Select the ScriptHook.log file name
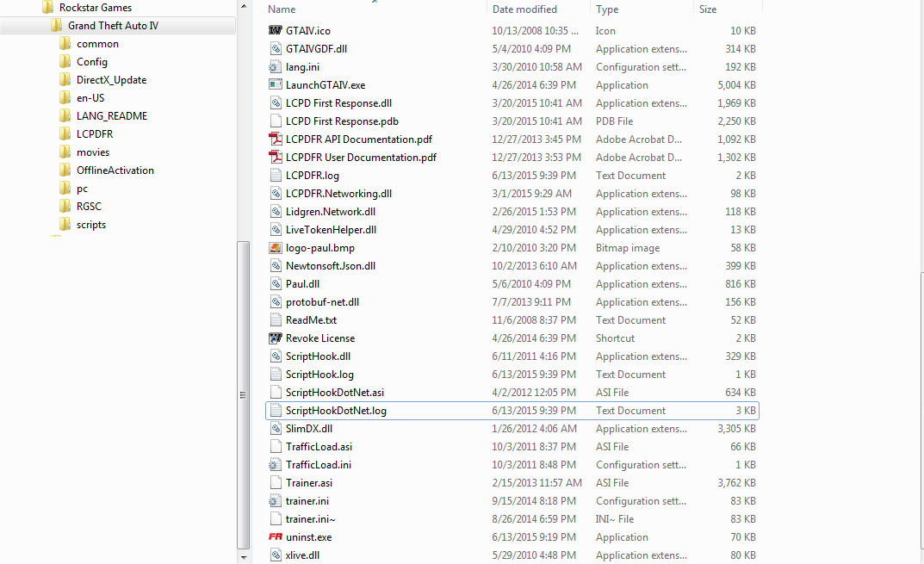 (320, 375)
